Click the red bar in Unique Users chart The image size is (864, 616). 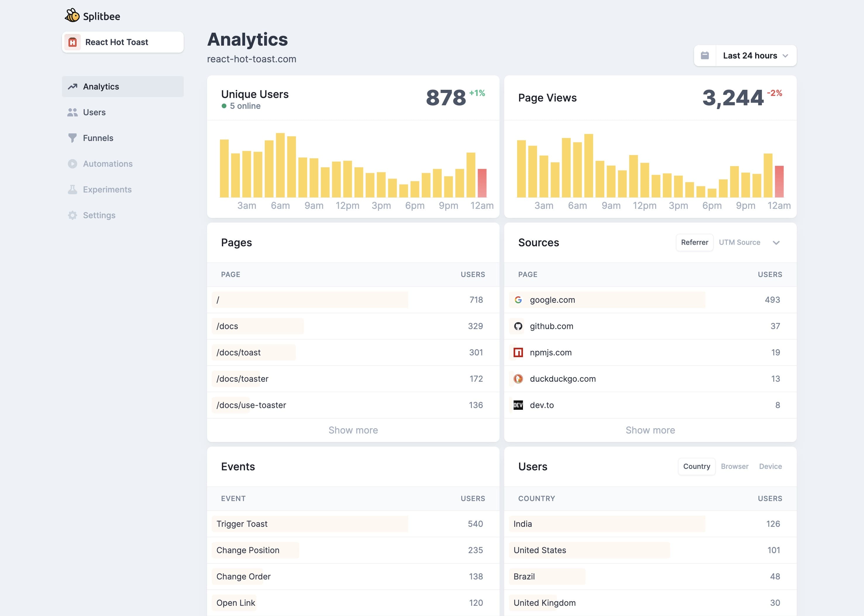click(482, 183)
